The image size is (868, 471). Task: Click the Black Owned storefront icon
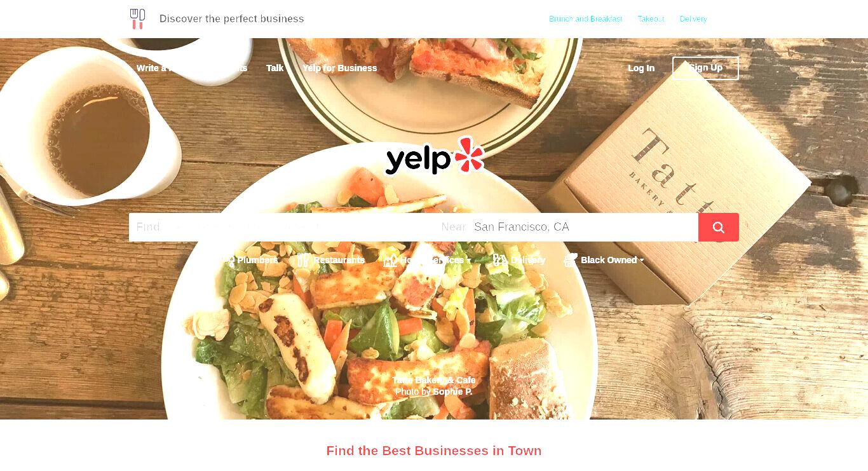coord(571,260)
